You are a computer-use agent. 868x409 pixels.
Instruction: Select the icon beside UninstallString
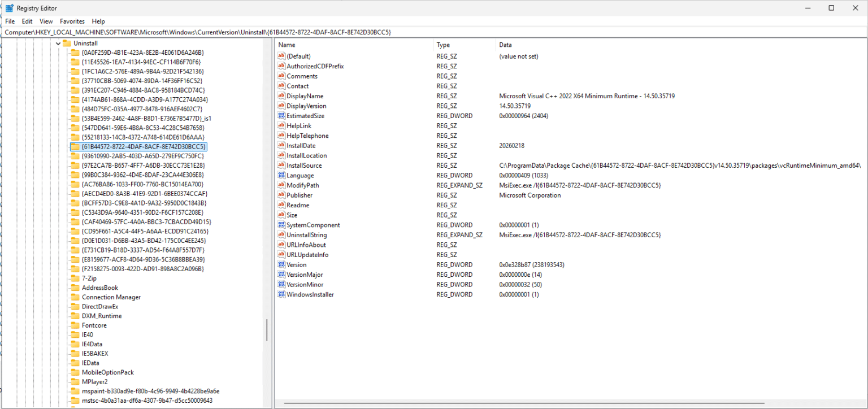point(281,235)
